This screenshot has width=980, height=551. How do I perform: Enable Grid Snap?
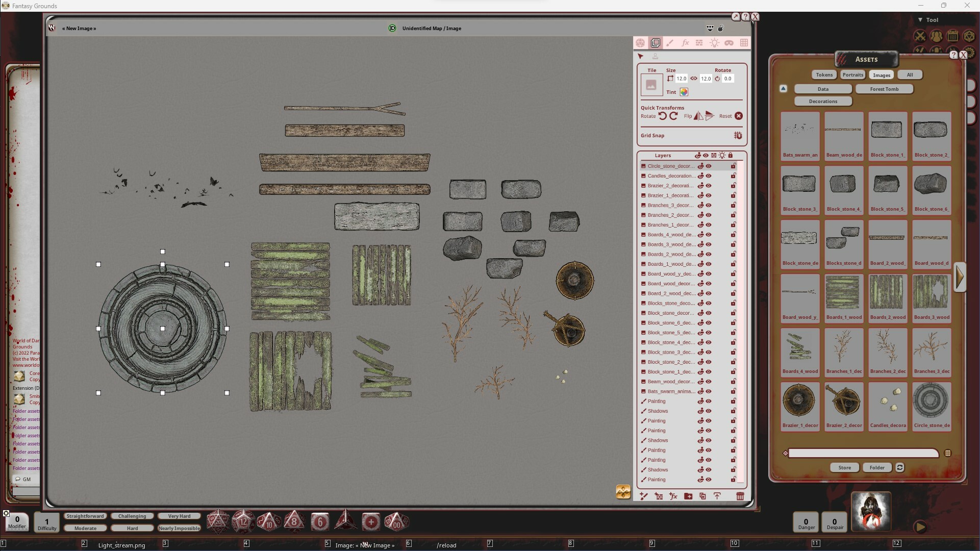tap(738, 135)
